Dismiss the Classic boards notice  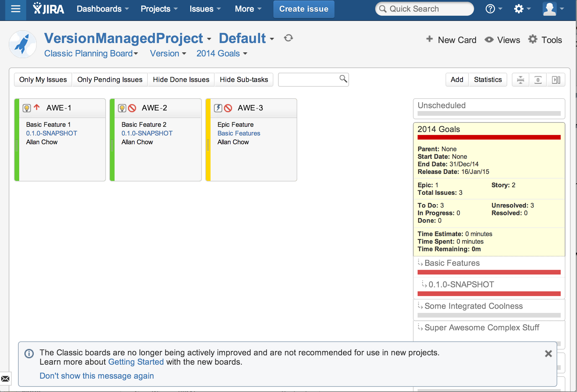(548, 354)
